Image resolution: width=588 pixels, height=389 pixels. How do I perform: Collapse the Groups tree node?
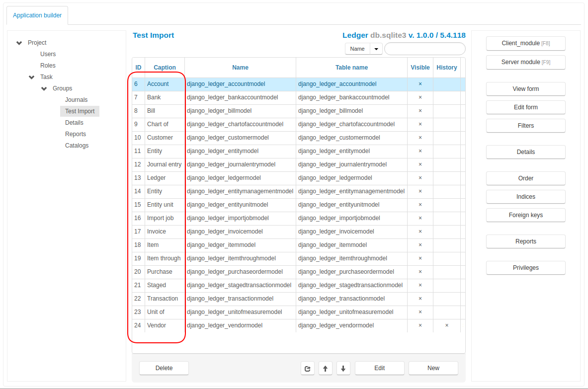click(44, 89)
